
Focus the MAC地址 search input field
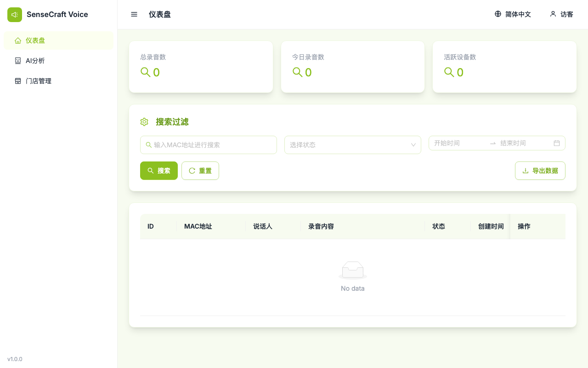209,145
